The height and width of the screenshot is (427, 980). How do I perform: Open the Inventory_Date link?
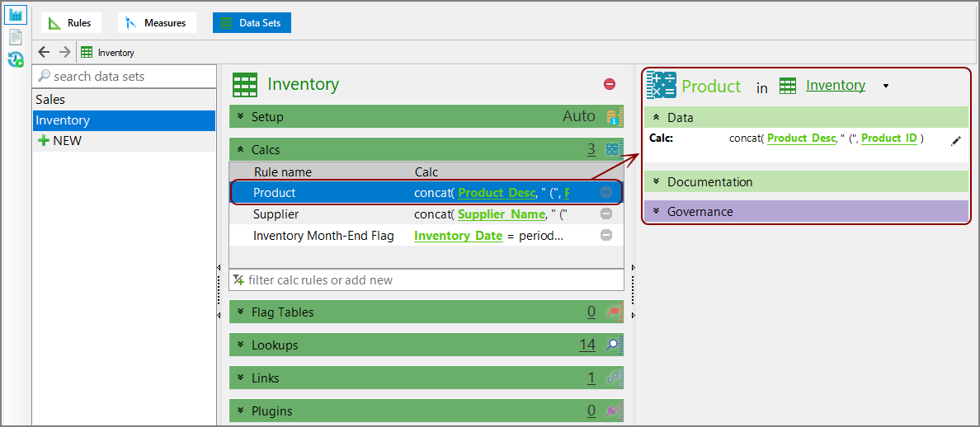pyautogui.click(x=458, y=236)
